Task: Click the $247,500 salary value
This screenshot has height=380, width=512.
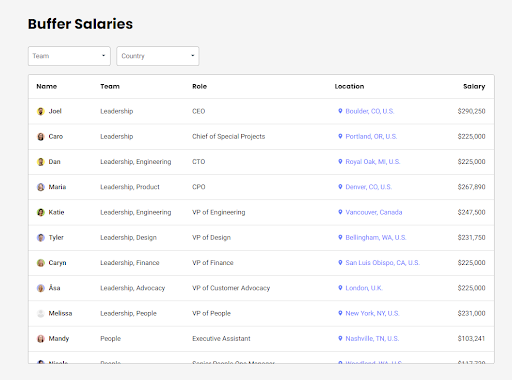Action: [471, 212]
